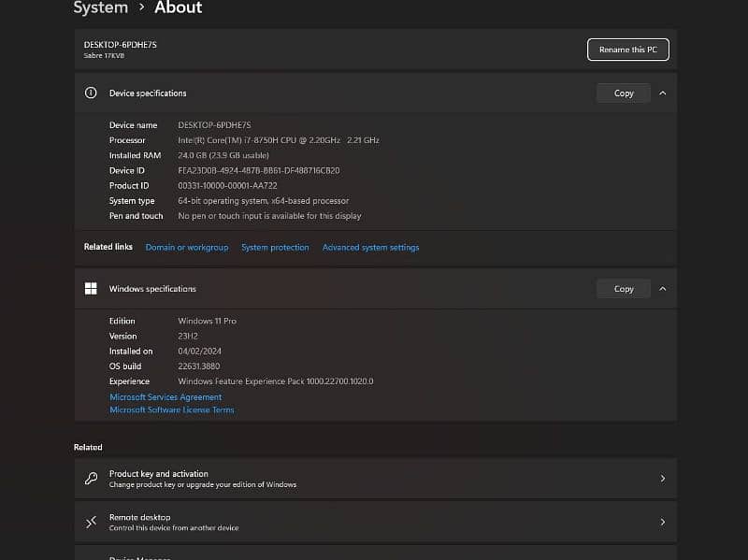748x560 pixels.
Task: Open the Product key and activation chevron
Action: [663, 479]
